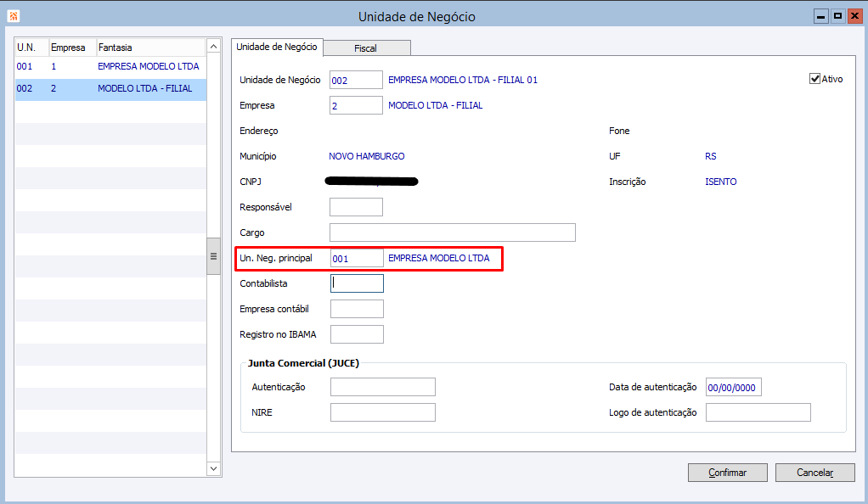Click the ISENTO inscrição value
The image size is (868, 504).
click(x=721, y=182)
